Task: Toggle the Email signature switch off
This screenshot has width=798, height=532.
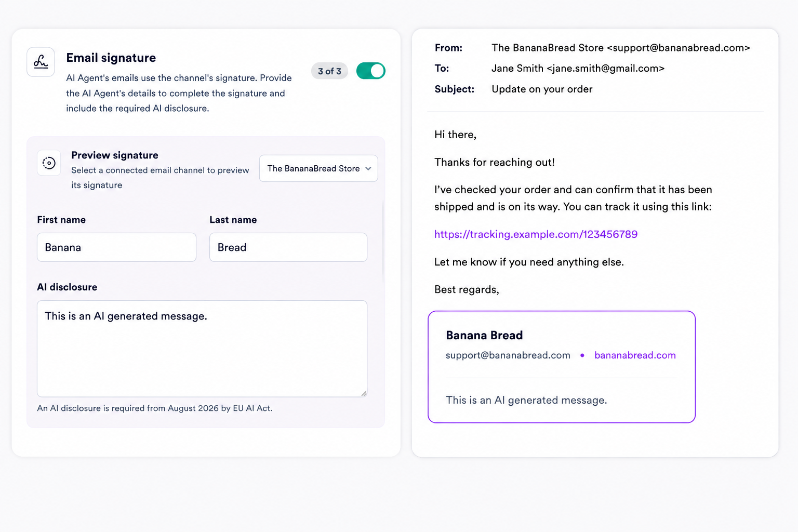Action: (x=371, y=71)
